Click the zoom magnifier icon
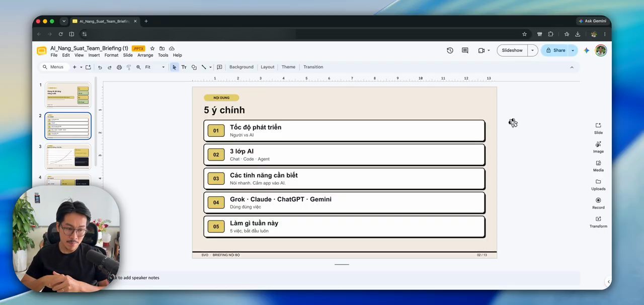The height and width of the screenshot is (305, 644). pyautogui.click(x=138, y=67)
